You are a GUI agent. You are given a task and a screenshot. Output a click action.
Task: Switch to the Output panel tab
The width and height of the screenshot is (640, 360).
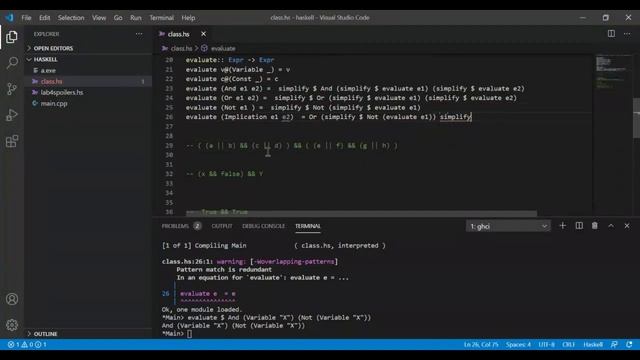tap(222, 226)
